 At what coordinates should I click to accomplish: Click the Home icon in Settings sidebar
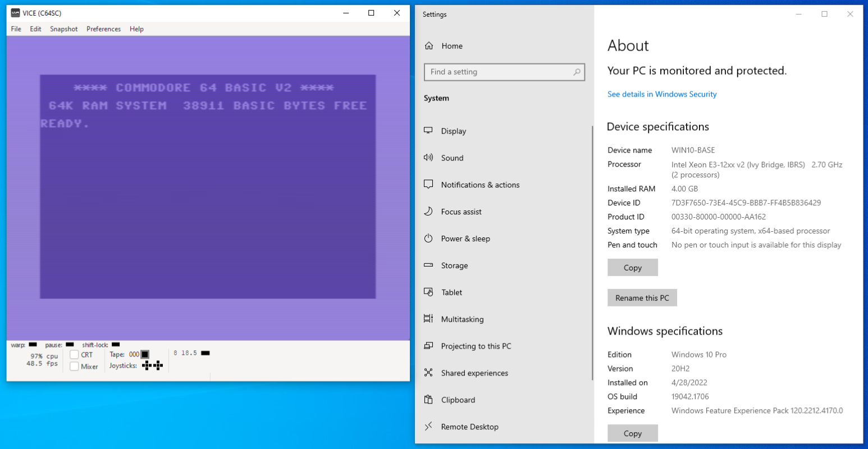(429, 45)
